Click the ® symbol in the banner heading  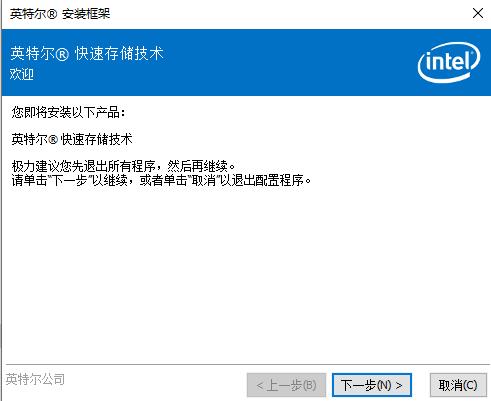62,54
